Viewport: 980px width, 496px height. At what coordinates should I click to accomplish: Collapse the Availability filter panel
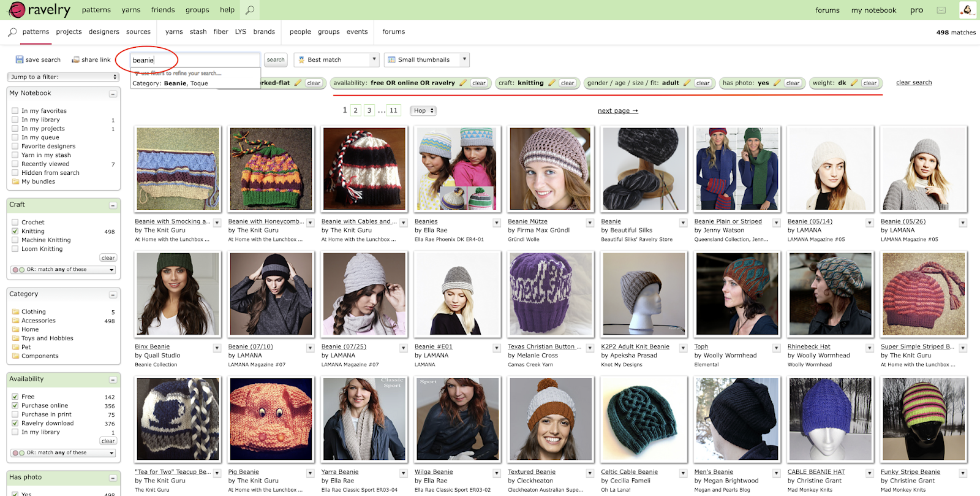coord(113,380)
